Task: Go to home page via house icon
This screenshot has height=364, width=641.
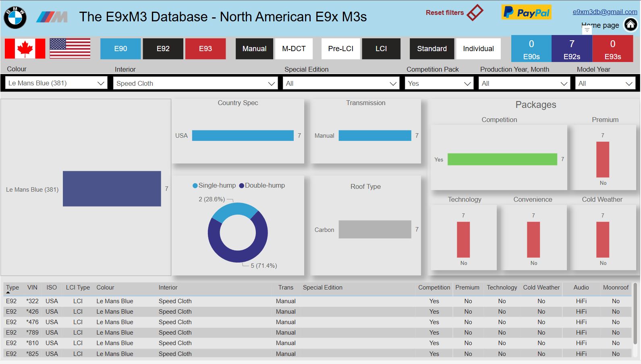Action: tap(631, 25)
